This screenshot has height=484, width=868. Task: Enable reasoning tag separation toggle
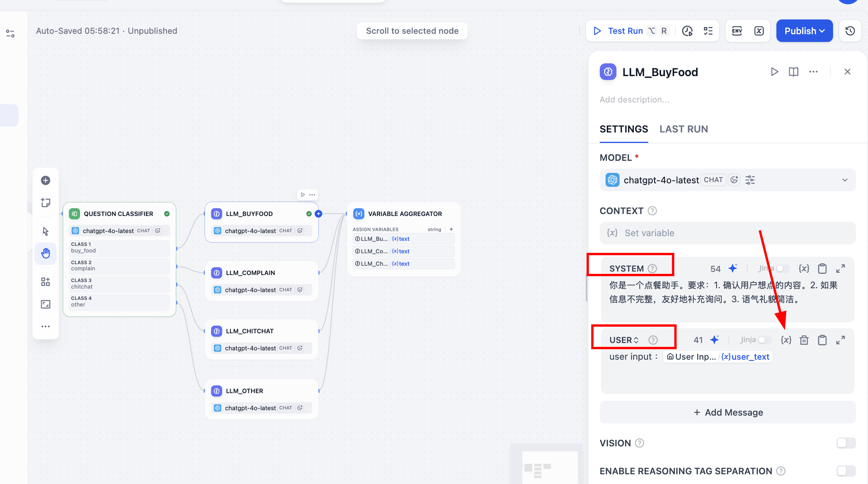846,471
